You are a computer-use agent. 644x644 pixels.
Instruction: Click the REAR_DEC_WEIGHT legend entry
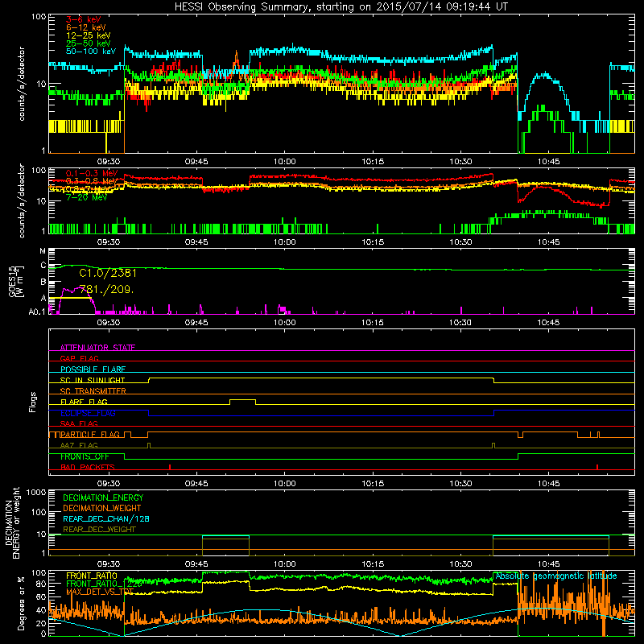point(99,530)
